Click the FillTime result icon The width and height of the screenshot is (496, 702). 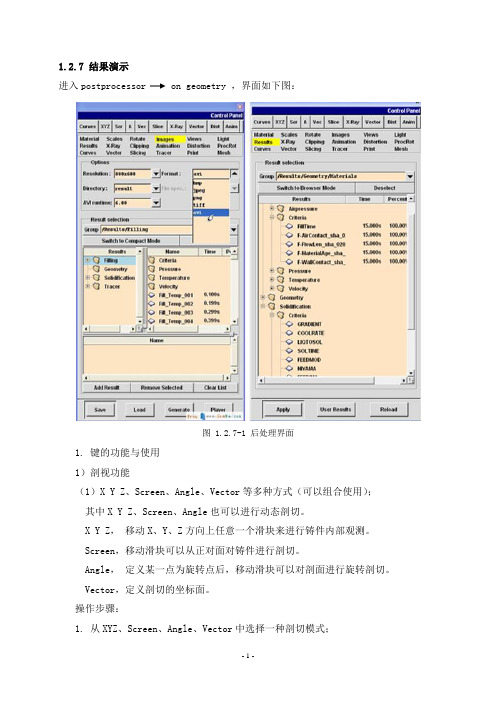click(x=289, y=227)
